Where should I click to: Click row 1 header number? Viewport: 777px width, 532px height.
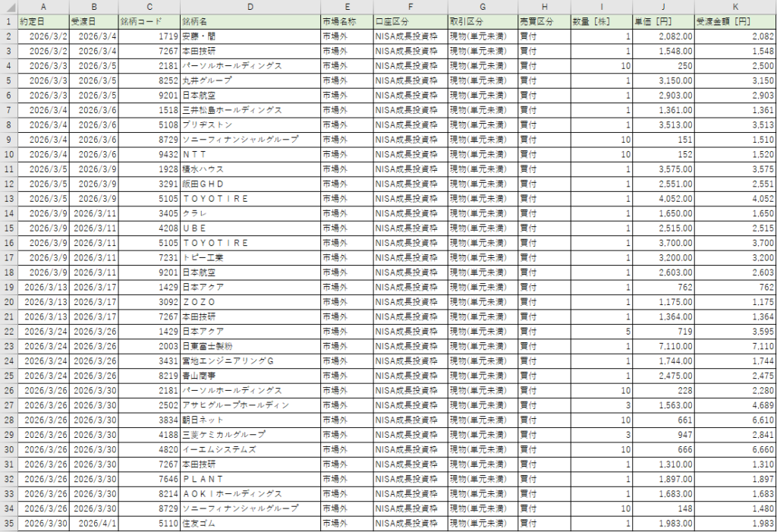click(x=8, y=21)
